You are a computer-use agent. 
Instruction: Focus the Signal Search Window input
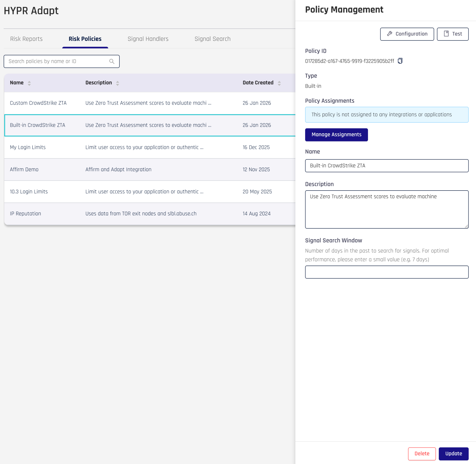pos(387,272)
